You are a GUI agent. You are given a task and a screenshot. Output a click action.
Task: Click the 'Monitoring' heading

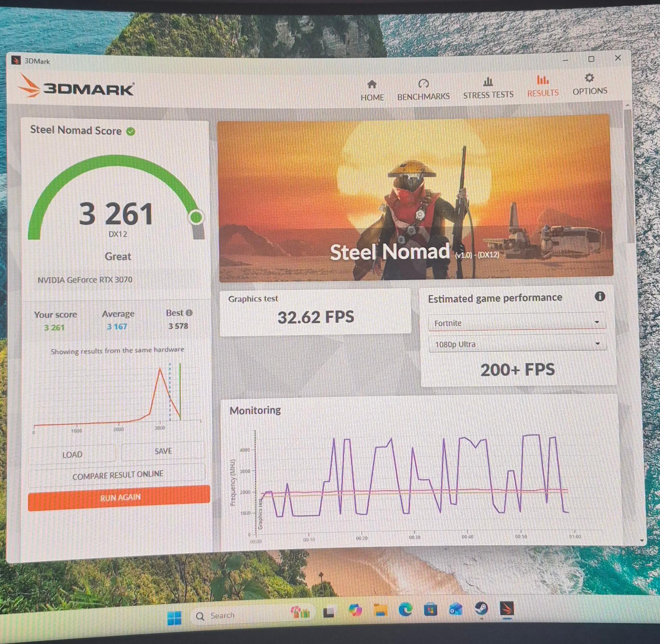pos(255,410)
